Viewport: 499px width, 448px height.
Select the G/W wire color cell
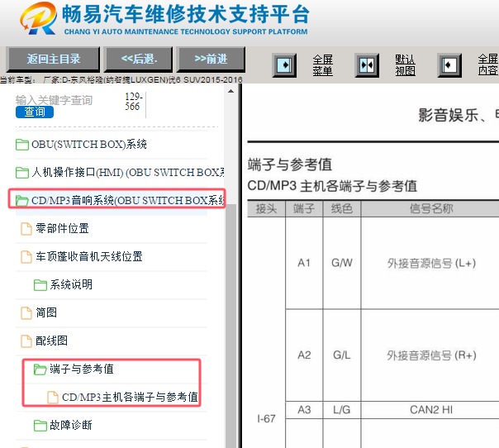click(342, 263)
